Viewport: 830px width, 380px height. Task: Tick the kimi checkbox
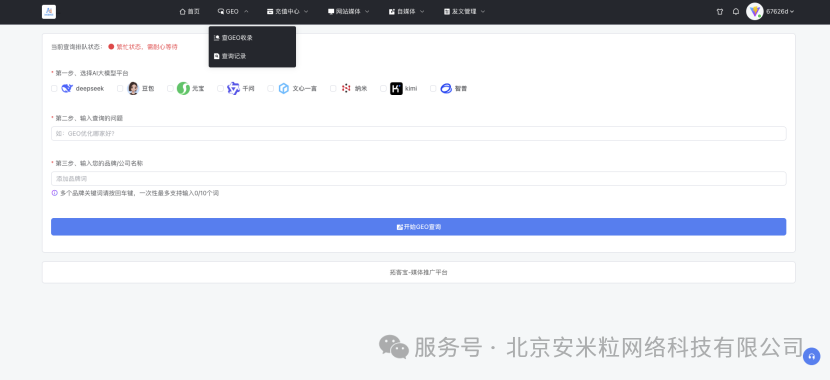383,88
